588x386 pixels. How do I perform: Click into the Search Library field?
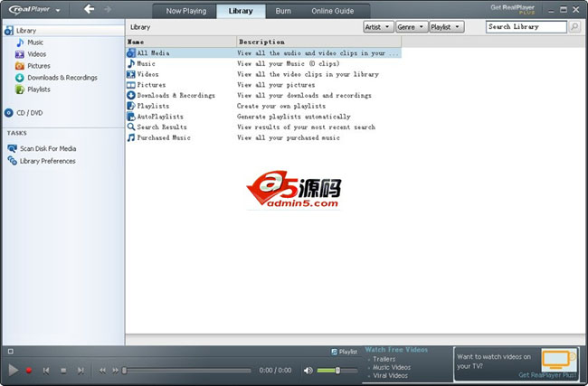526,27
